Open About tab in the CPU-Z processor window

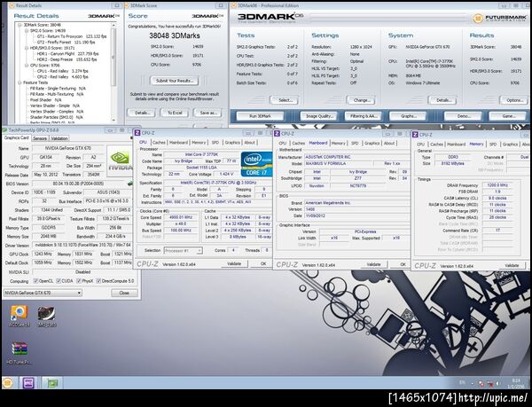click(x=249, y=143)
